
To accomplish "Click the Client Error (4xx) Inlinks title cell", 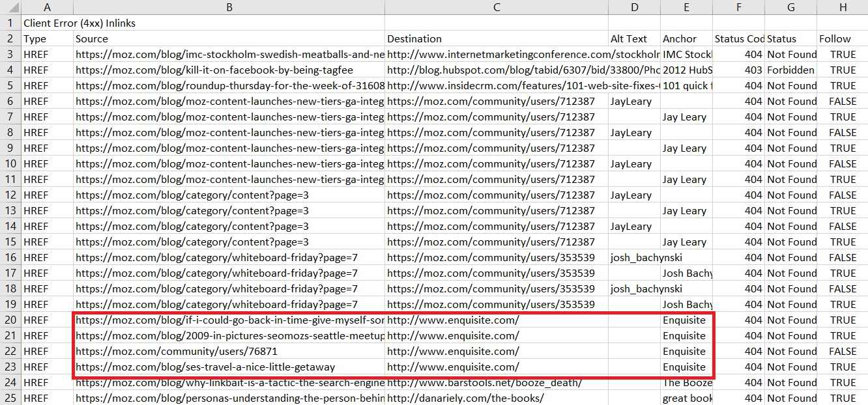I will click(78, 23).
